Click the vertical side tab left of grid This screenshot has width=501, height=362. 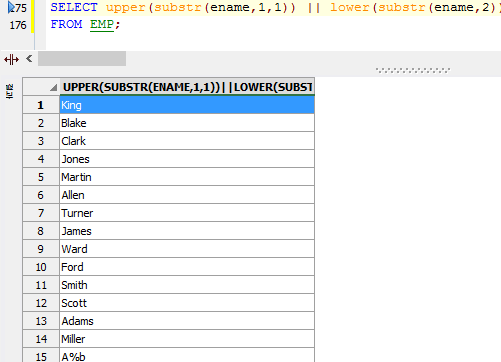click(x=10, y=91)
